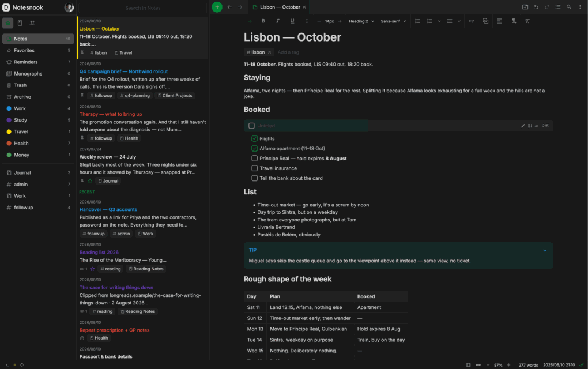Viewport: 588px width, 369px height.
Task: Uncheck the Flights task
Action: (x=255, y=138)
